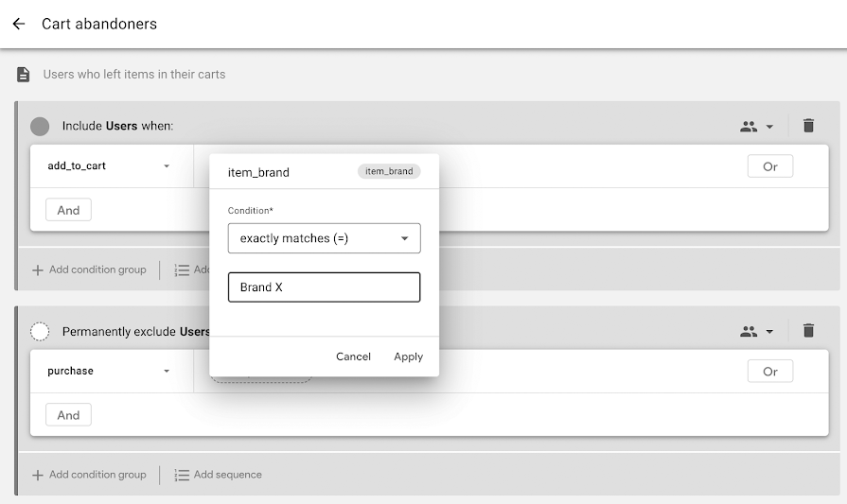Click And button under purchase event
The height and width of the screenshot is (504, 847).
[x=68, y=415]
